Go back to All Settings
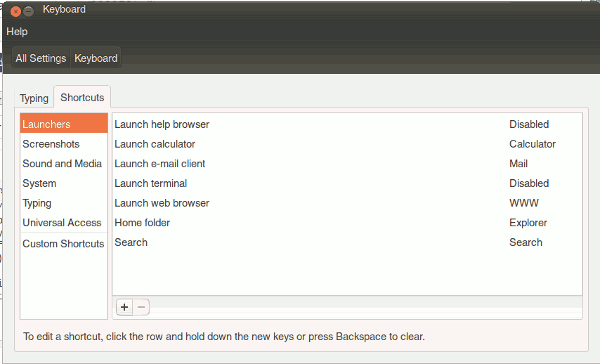 pyautogui.click(x=41, y=58)
